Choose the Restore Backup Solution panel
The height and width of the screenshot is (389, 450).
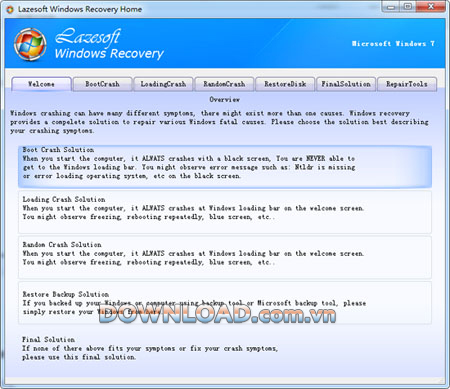pos(225,303)
